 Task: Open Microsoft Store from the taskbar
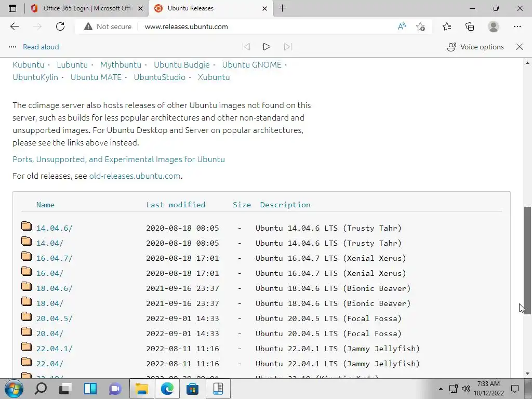tap(192, 389)
